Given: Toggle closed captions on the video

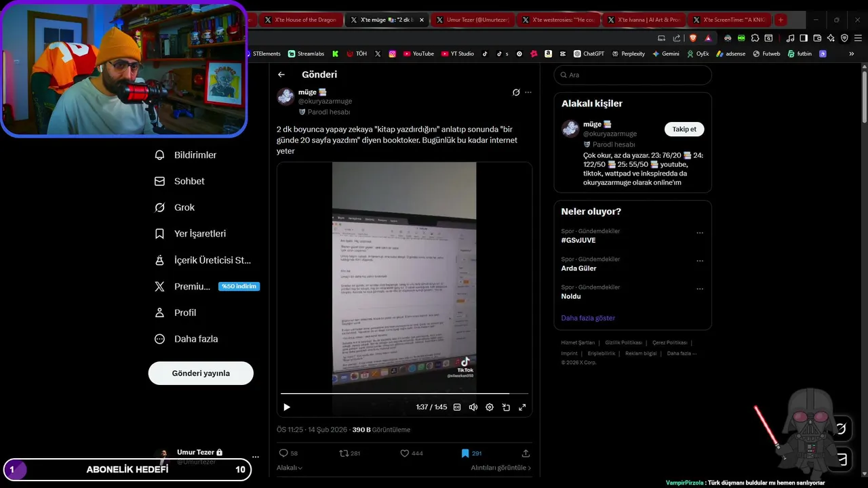Looking at the screenshot, I should point(457,407).
